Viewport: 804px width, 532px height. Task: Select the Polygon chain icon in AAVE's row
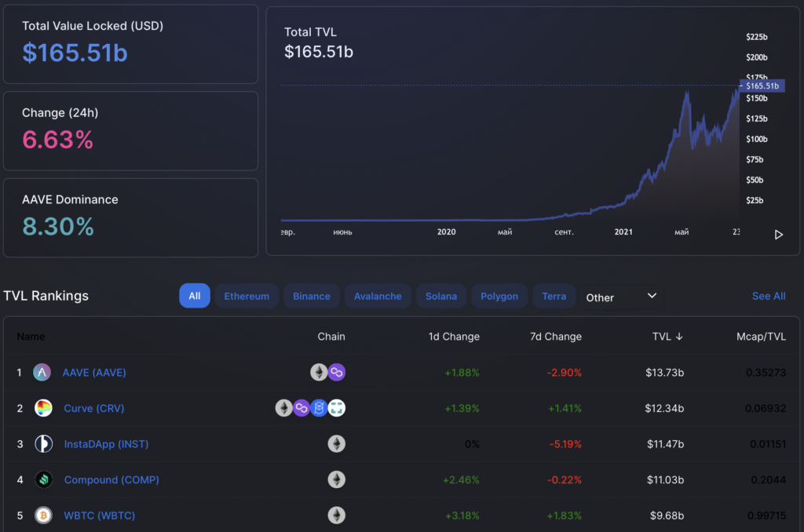tap(337, 372)
